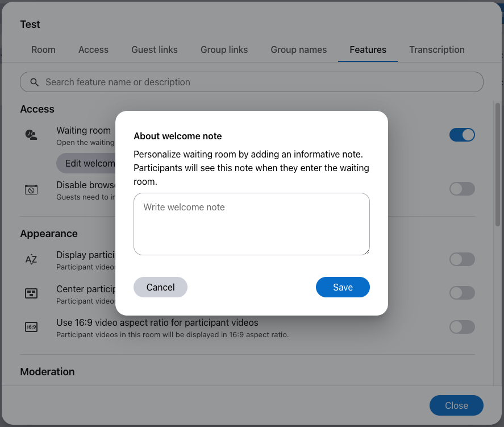Enable the 16:9 video aspect ratio toggle
Viewport: 504px width, 427px height.
pyautogui.click(x=461, y=327)
